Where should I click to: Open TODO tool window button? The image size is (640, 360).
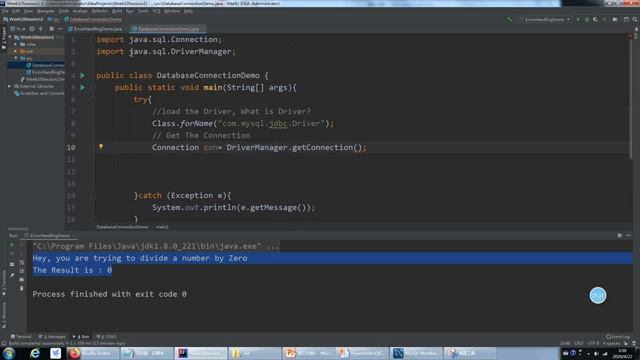point(106,337)
